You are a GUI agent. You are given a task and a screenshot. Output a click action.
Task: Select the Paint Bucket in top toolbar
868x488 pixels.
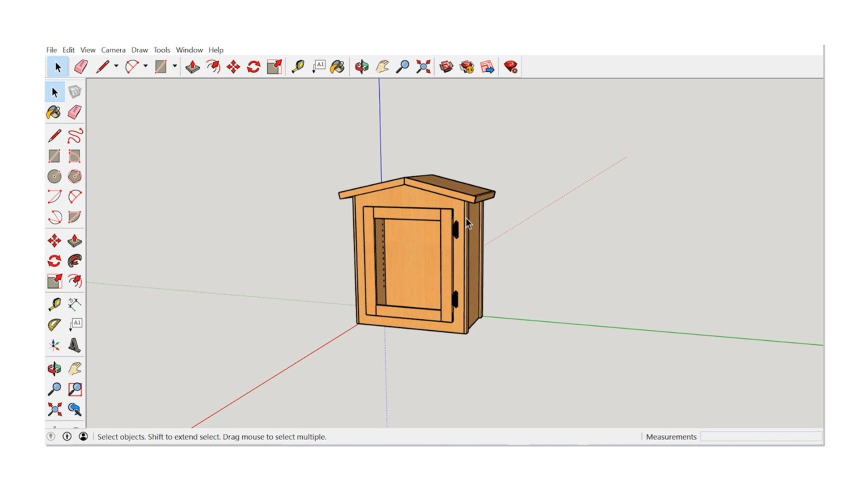click(337, 67)
